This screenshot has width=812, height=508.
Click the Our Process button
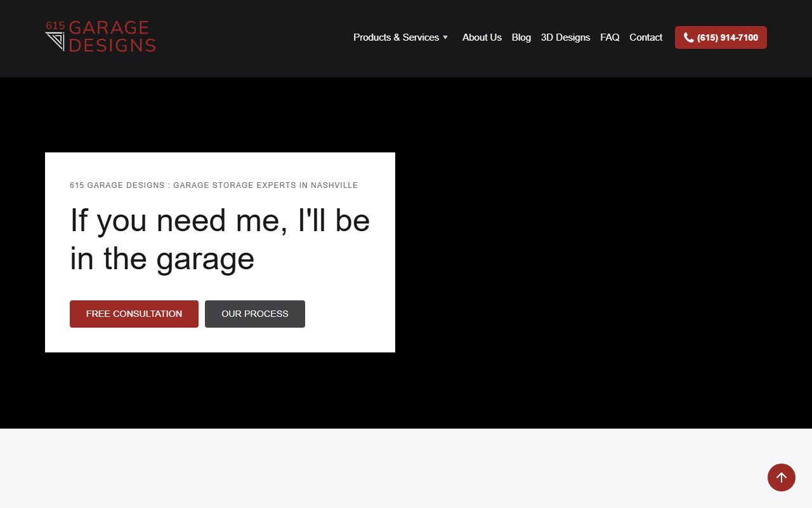[255, 314]
